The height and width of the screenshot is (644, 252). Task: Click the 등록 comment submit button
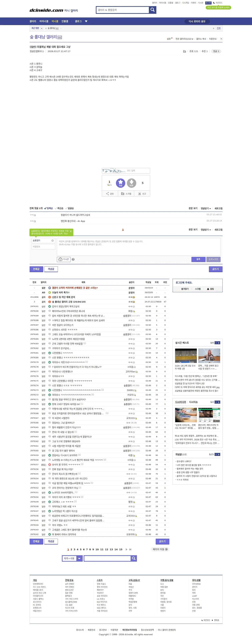point(198,259)
